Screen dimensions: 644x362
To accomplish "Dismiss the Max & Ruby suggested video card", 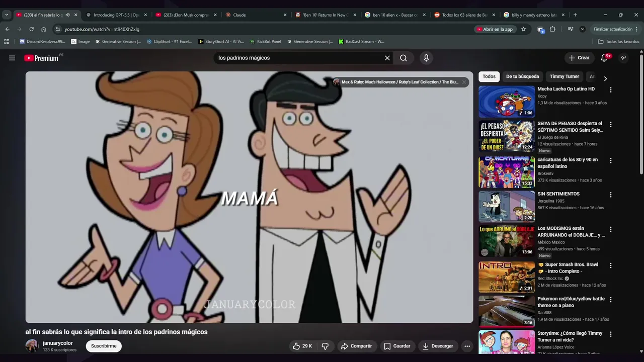I will tap(464, 82).
